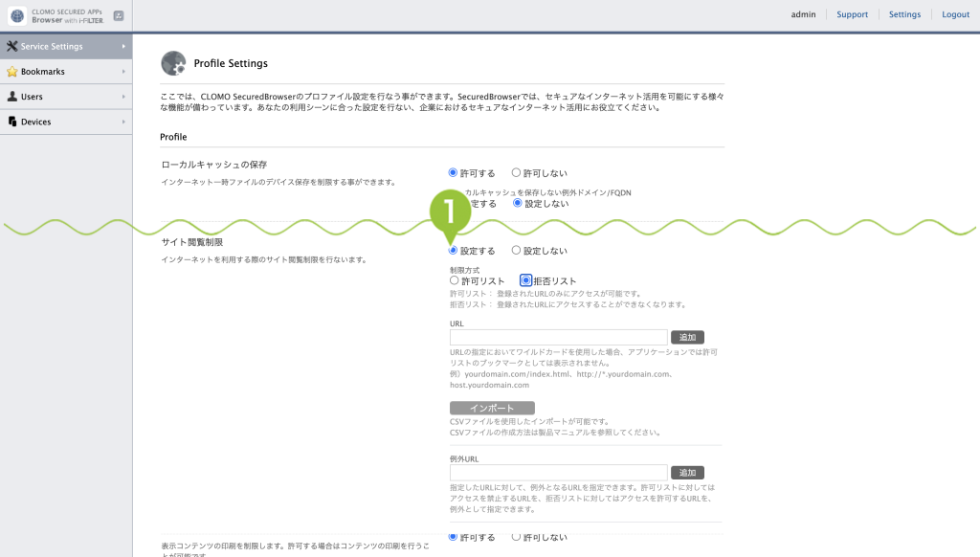980x557 pixels.
Task: Focus the URL input field
Action: click(x=559, y=337)
